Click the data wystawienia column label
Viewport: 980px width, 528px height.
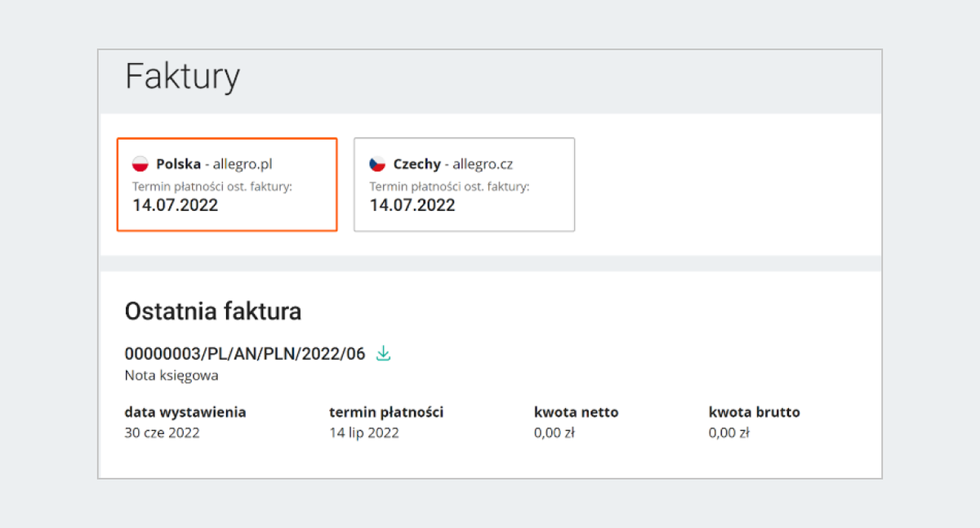pos(185,412)
